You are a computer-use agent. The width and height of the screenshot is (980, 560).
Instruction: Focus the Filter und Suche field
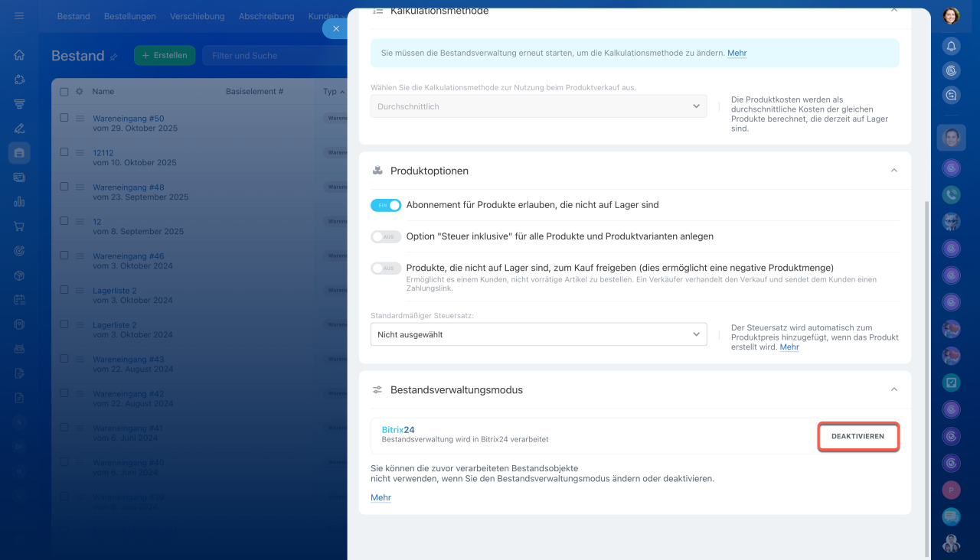275,55
